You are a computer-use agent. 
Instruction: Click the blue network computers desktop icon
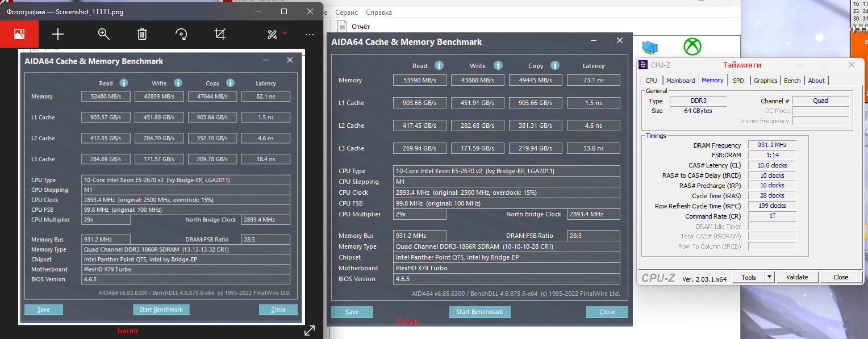click(x=650, y=47)
